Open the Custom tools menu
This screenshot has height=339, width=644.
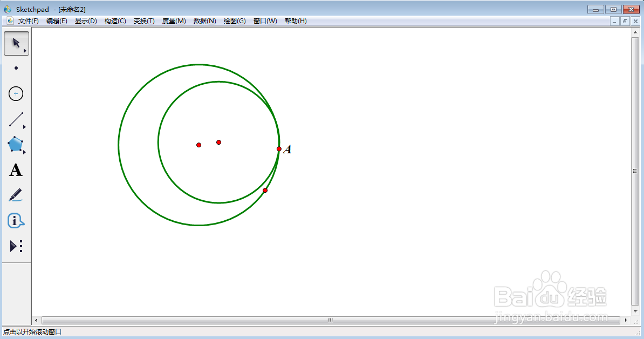16,246
